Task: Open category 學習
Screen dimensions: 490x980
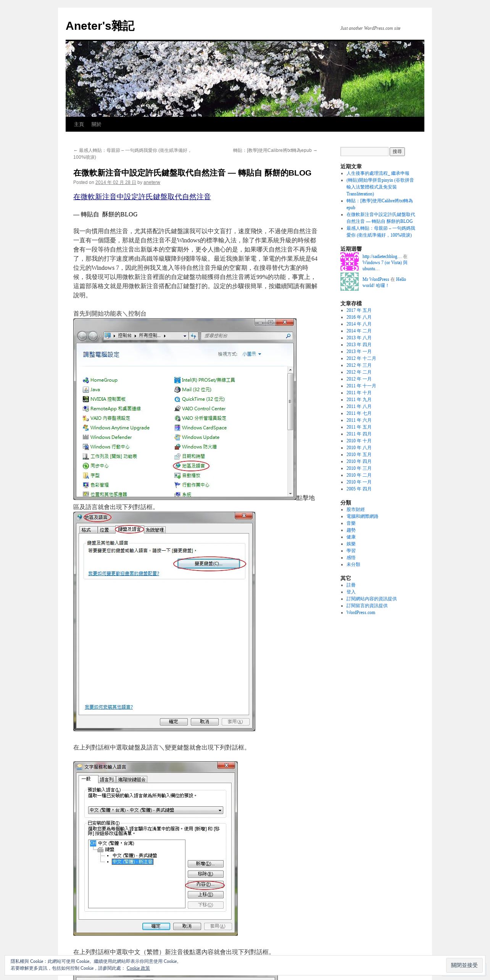Action: (351, 551)
